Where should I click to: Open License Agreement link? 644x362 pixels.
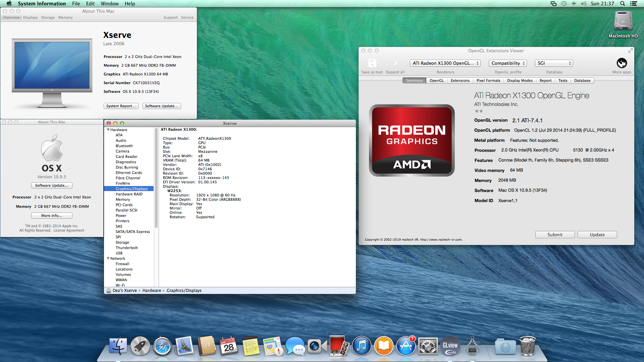(x=69, y=230)
